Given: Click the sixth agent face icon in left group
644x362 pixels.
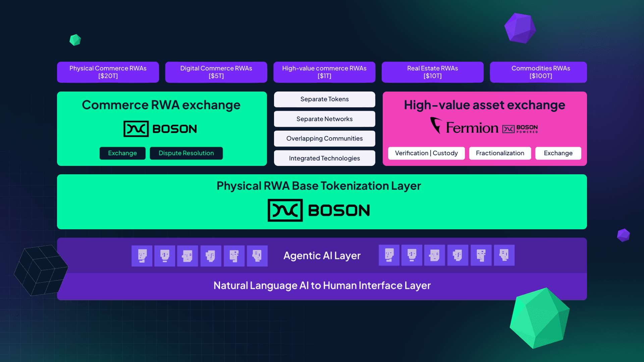Looking at the screenshot, I should [x=257, y=256].
